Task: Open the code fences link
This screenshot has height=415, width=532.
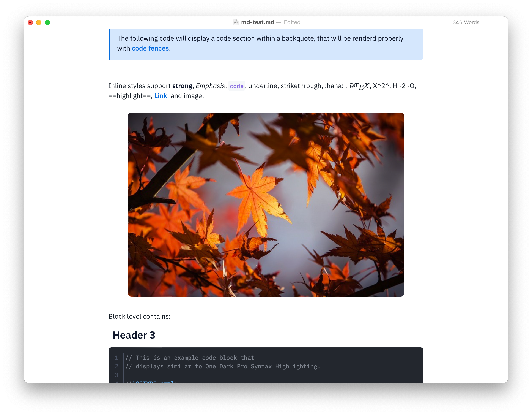Action: (150, 48)
